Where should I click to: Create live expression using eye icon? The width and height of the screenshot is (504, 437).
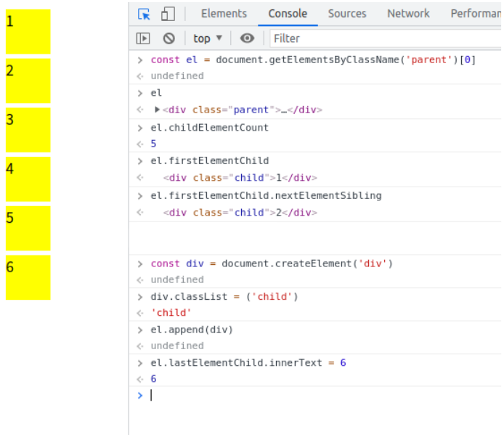247,38
